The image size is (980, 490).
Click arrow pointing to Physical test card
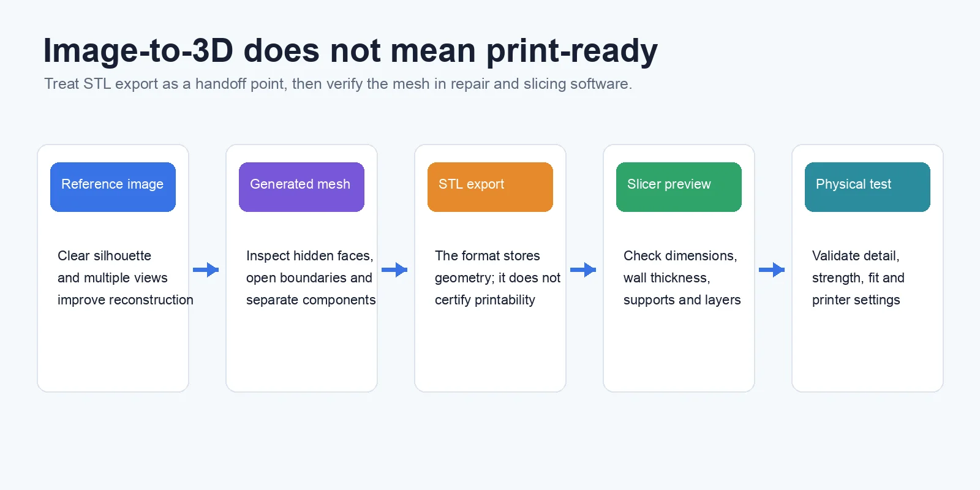(x=772, y=269)
